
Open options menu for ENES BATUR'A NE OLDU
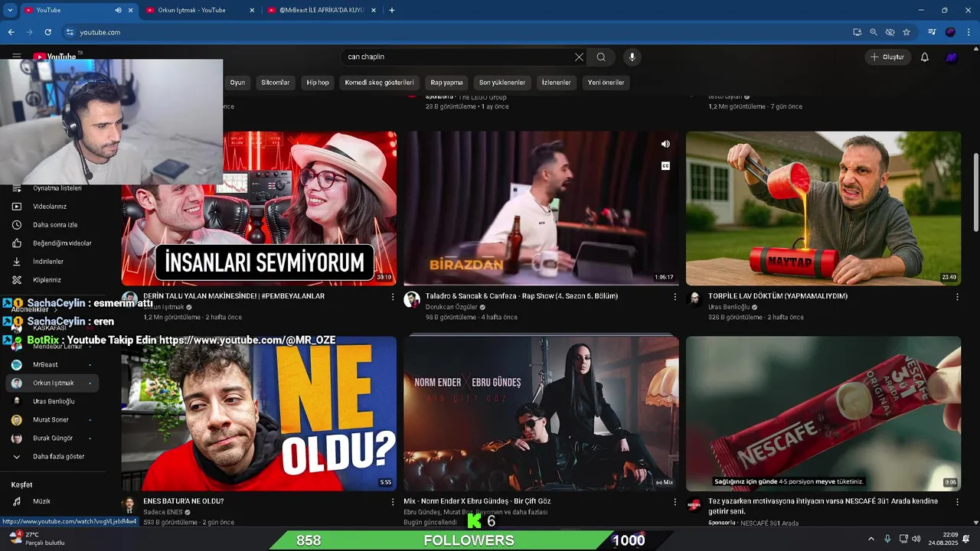[x=393, y=502]
